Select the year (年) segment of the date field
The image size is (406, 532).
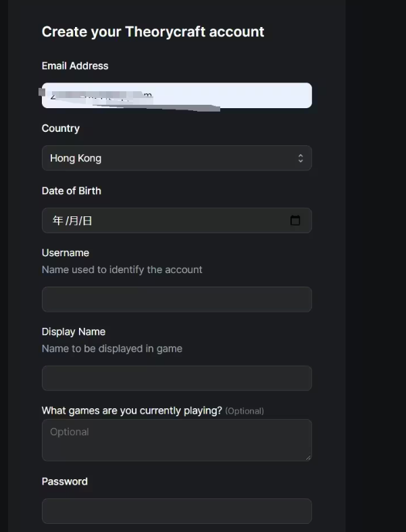coord(57,220)
